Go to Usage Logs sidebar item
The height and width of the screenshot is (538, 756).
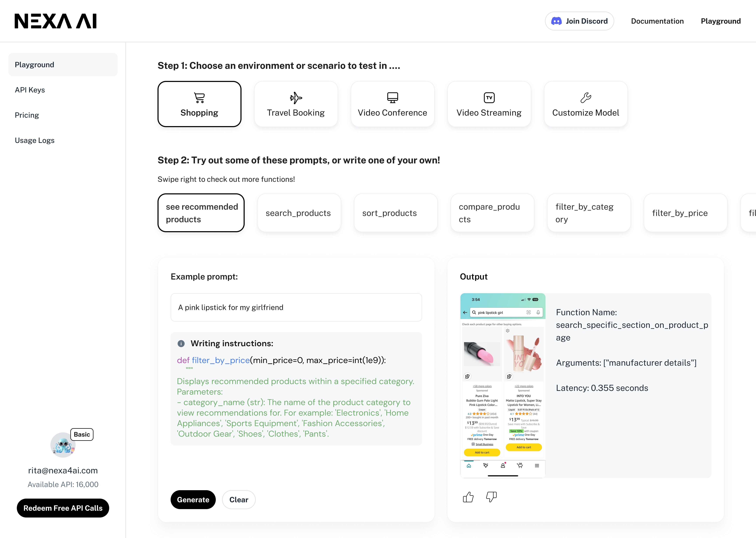coord(34,140)
